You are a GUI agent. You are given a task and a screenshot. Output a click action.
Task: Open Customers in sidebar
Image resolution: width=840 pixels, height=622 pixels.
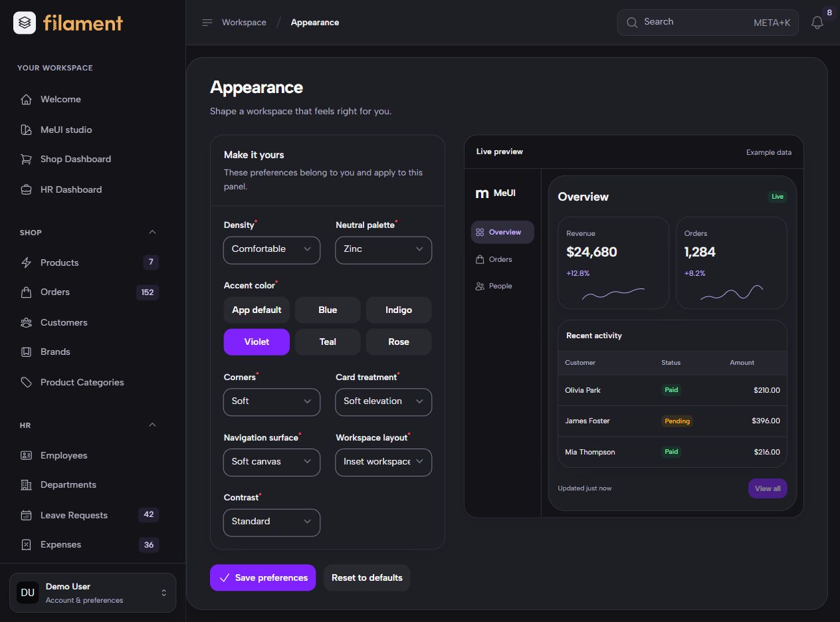(92, 322)
